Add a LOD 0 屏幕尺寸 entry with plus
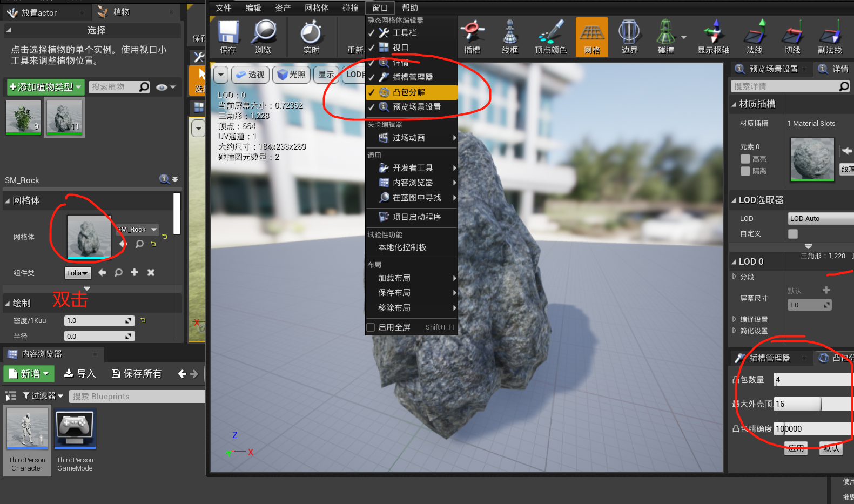The height and width of the screenshot is (504, 854). (826, 290)
